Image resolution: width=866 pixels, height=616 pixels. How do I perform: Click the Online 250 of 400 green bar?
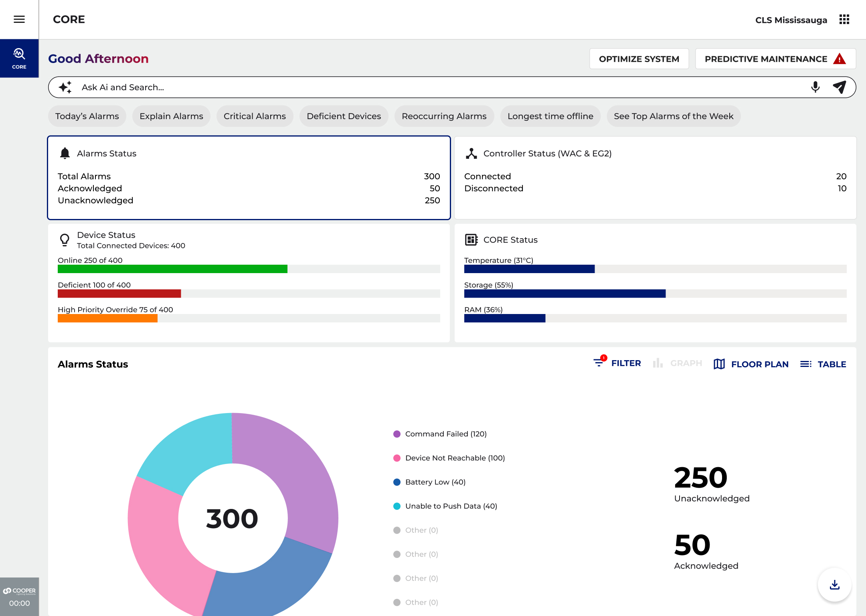(x=172, y=269)
